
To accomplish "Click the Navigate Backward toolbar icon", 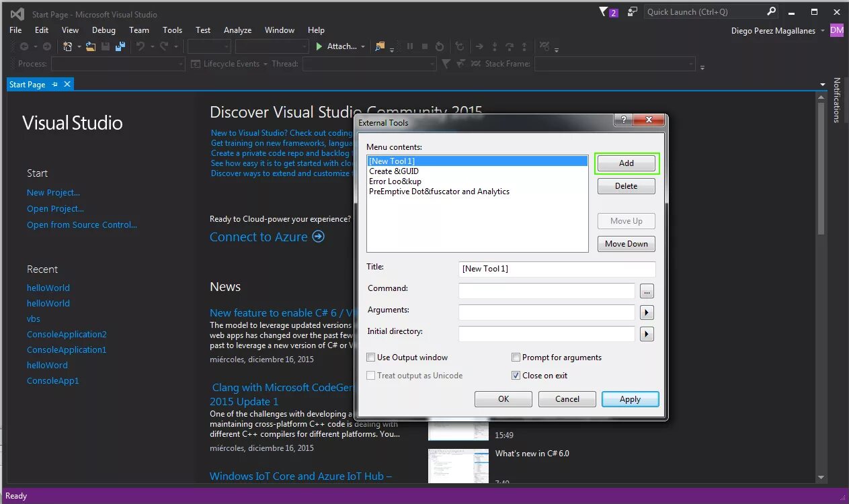I will [x=24, y=46].
